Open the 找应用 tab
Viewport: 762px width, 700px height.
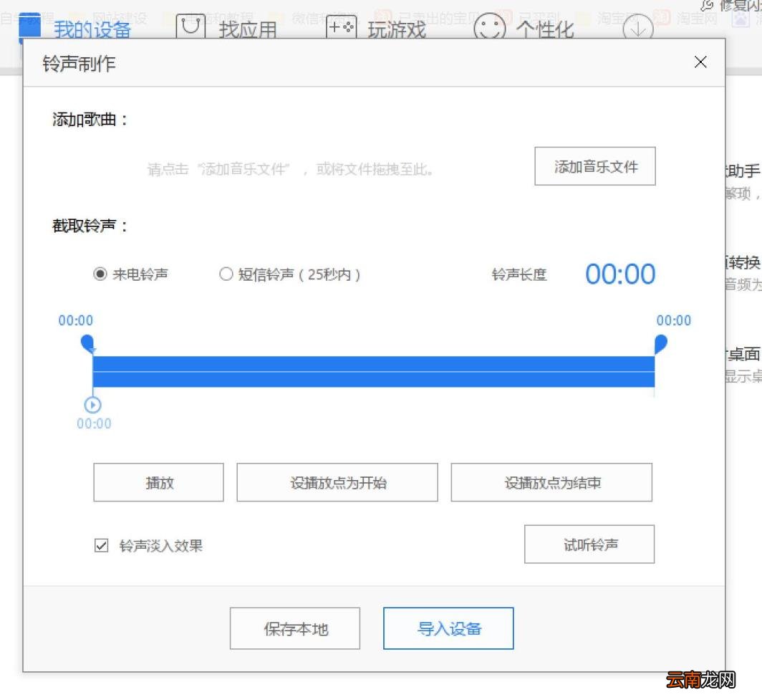click(x=247, y=29)
